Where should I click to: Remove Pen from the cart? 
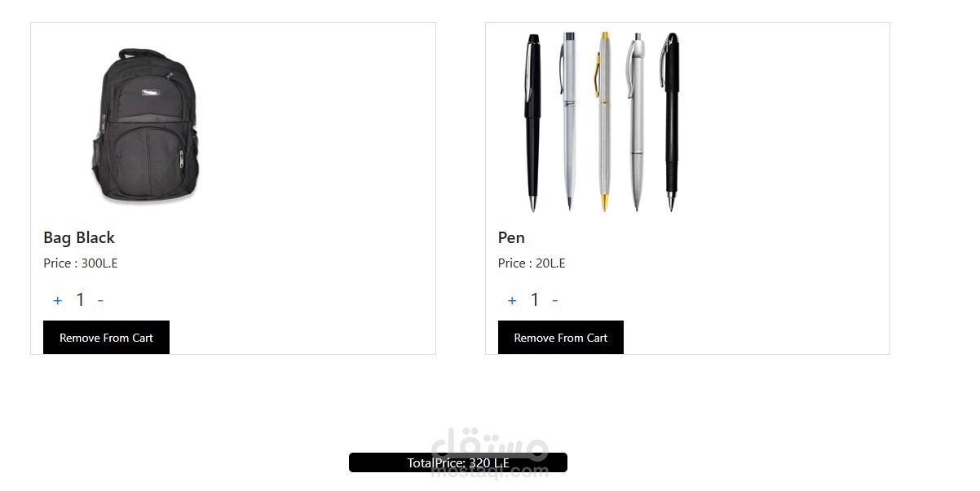561,338
